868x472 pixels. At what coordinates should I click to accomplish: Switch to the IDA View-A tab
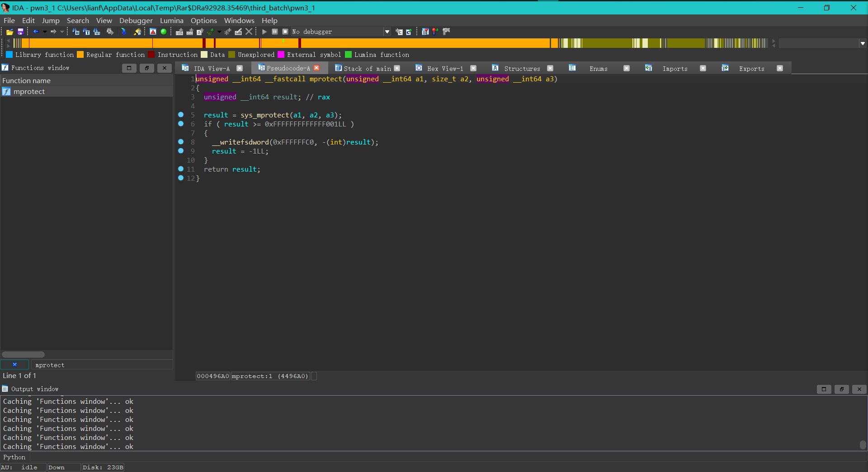pos(212,69)
